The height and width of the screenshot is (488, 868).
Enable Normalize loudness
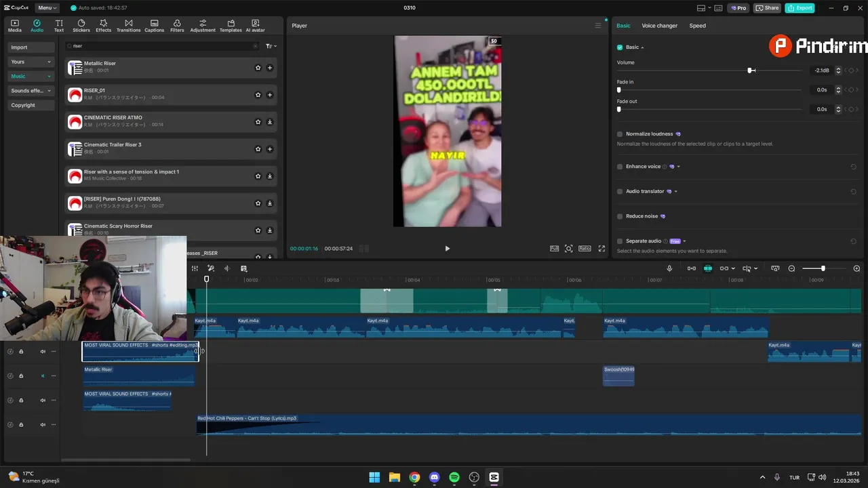pos(620,134)
